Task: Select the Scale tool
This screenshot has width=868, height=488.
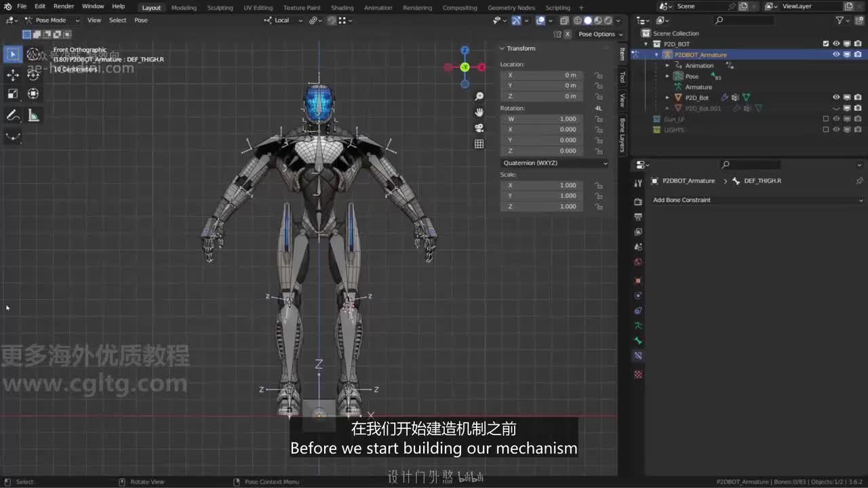Action: tap(13, 94)
